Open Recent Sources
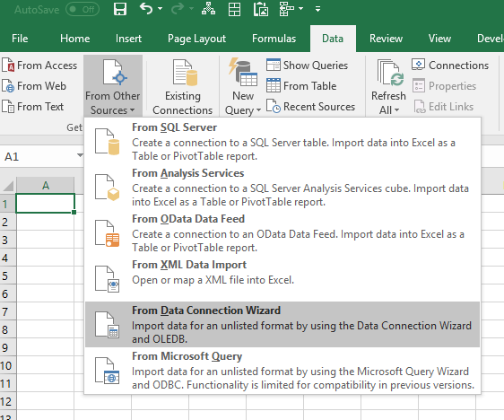Viewport: 504px width, 420px height. click(x=310, y=107)
